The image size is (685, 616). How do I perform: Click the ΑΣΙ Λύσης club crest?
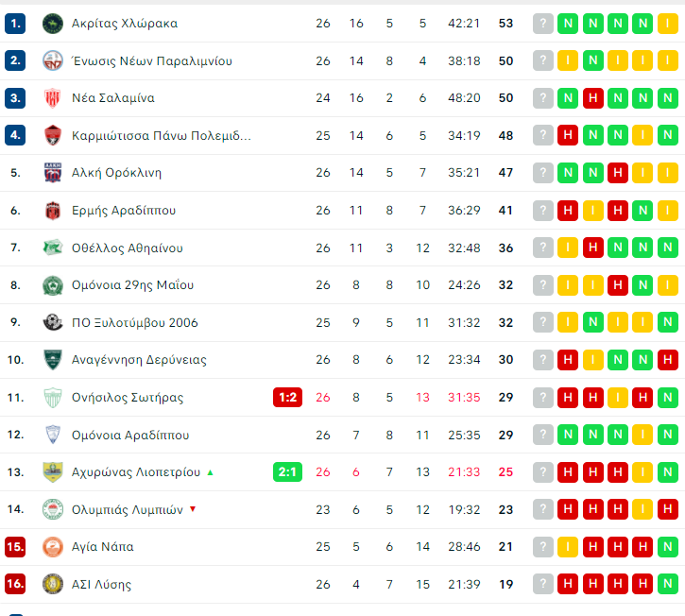coord(53,585)
